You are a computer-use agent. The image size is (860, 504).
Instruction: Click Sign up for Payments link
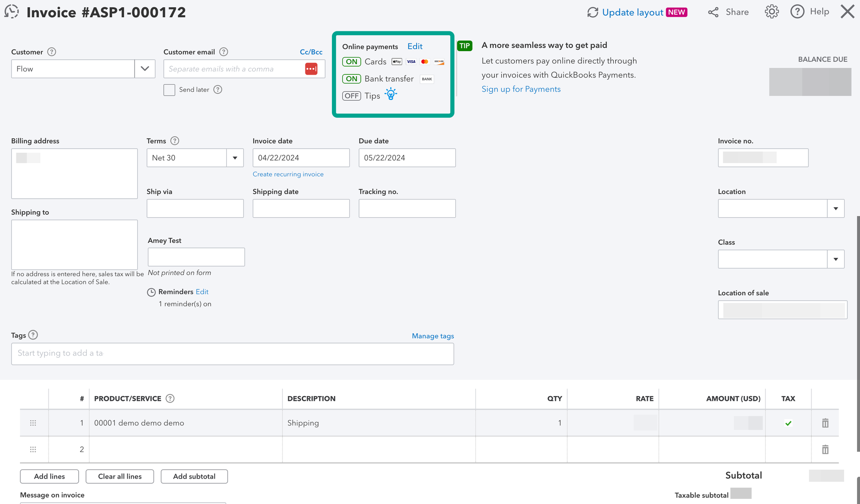coord(521,88)
